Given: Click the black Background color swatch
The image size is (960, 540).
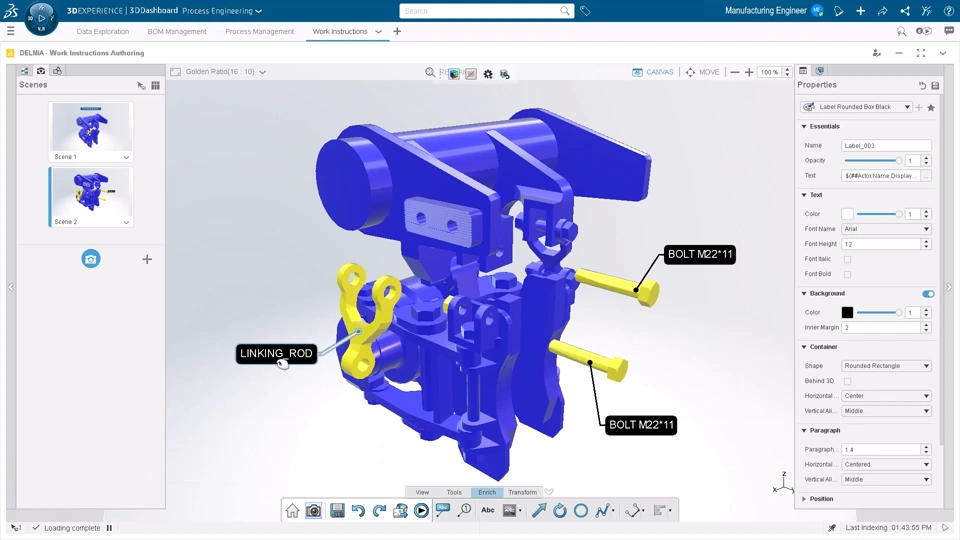Looking at the screenshot, I should tap(847, 313).
